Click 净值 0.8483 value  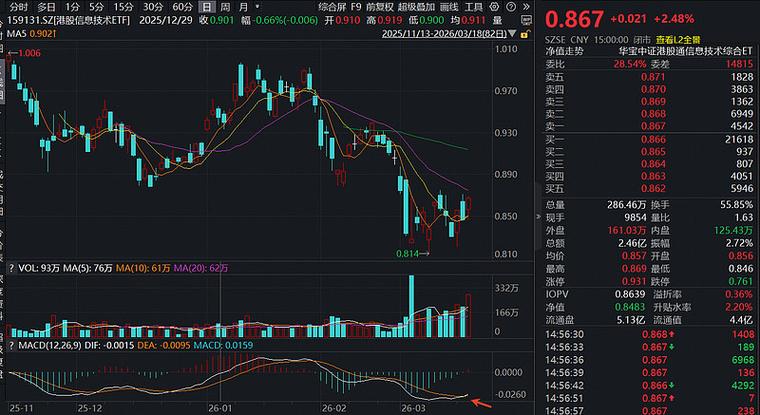pos(630,307)
